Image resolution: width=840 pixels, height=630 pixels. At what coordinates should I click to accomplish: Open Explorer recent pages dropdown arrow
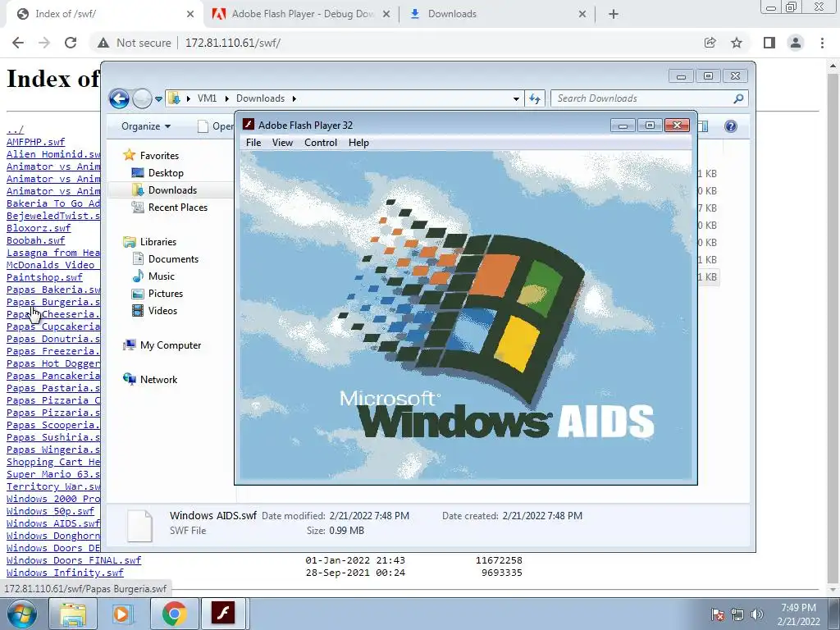(158, 99)
